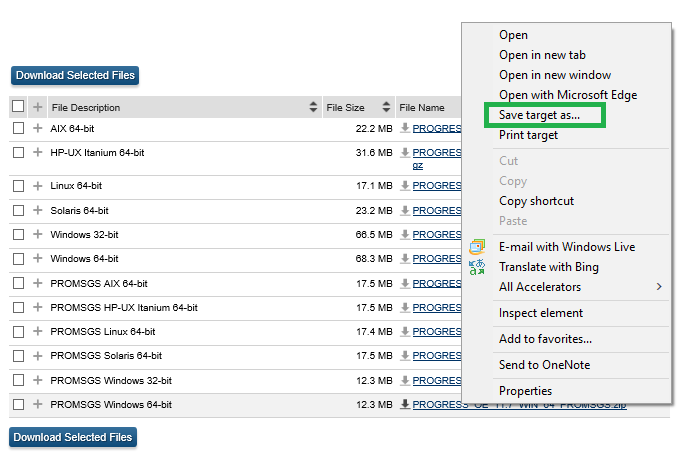Click the download arrow icon for Windows 64-bit
Viewport: 687px width, 455px height.
tap(405, 259)
